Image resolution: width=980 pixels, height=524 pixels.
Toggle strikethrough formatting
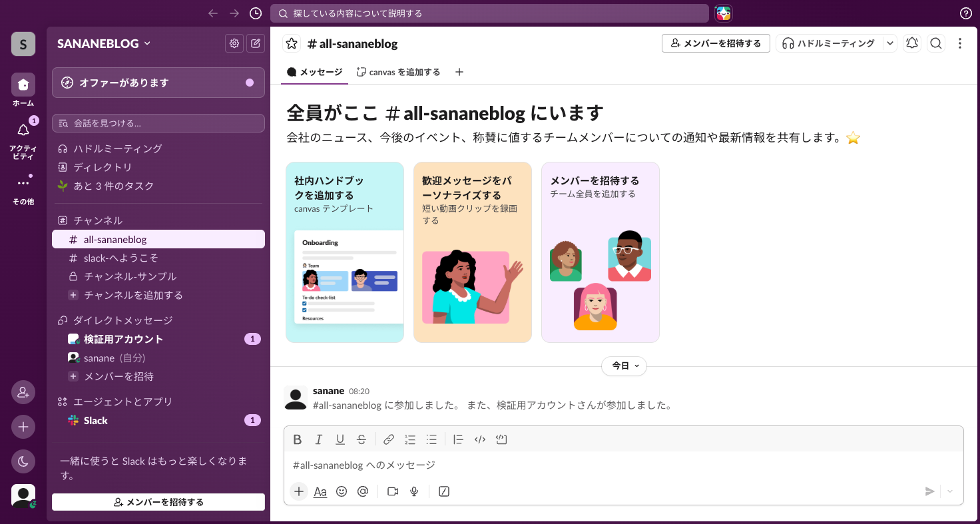coord(362,439)
